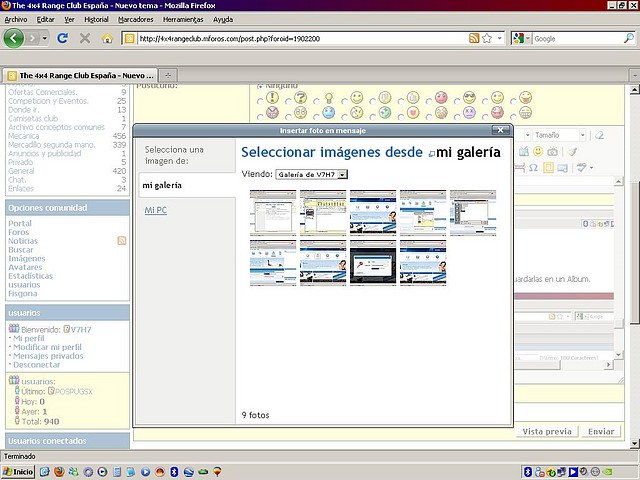Select The 4x4 Range Club España tab
Viewport: 640px width, 480px height.
[80, 75]
